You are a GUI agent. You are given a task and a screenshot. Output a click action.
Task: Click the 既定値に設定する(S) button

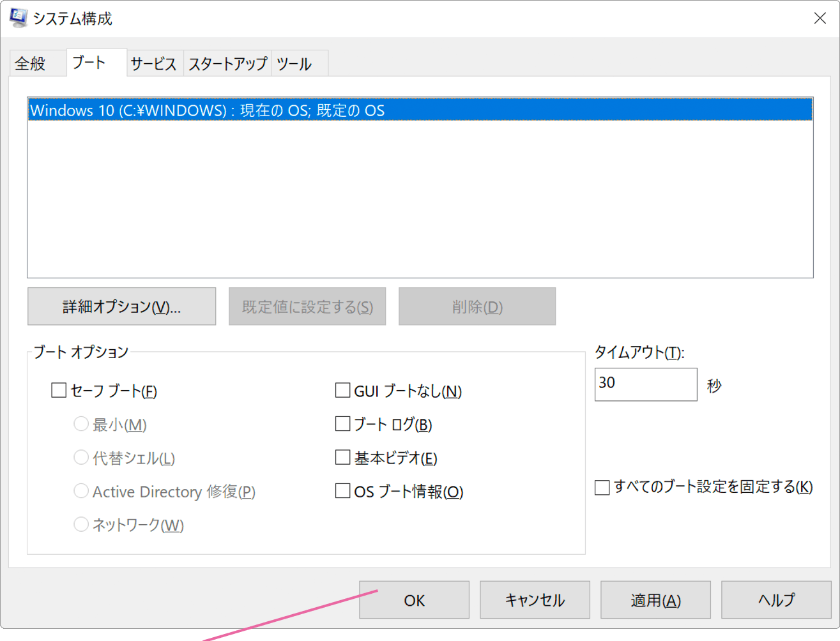pos(307,306)
